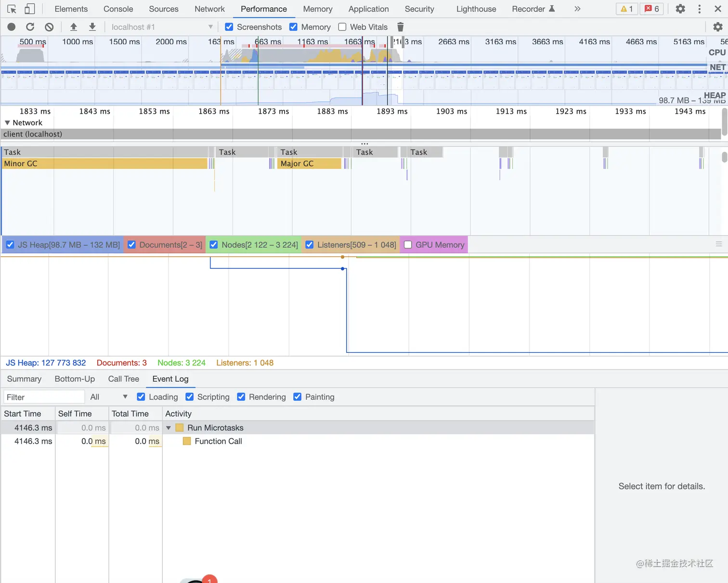
Task: Open the Sources tab
Action: click(164, 9)
